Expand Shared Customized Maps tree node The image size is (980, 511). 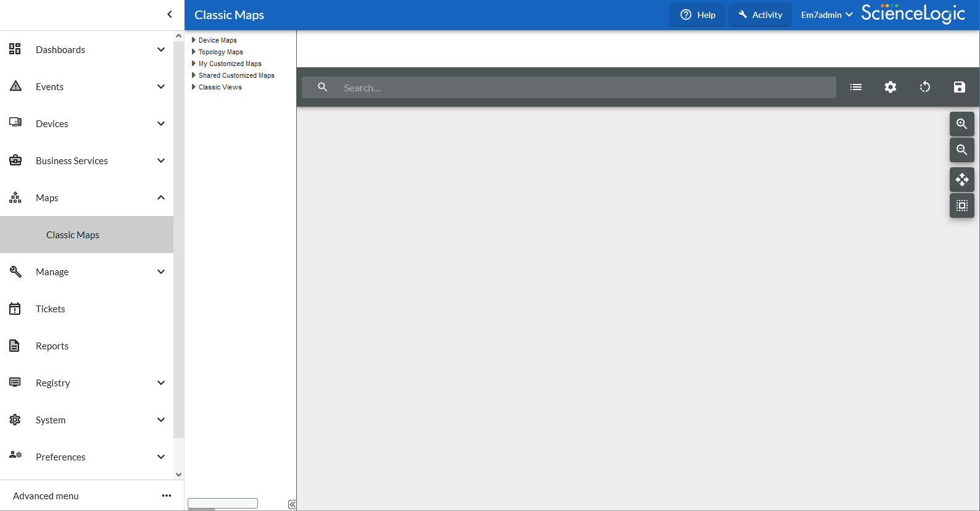[x=194, y=75]
